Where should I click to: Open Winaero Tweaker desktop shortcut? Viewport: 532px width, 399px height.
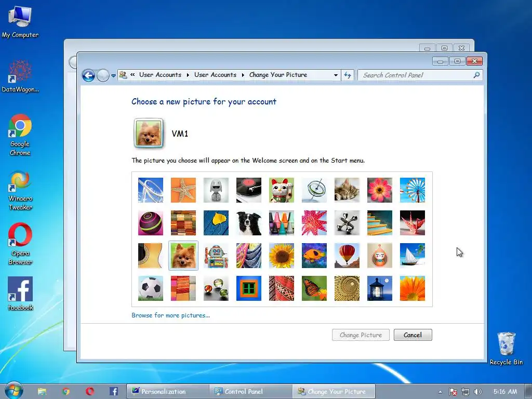pos(20,190)
